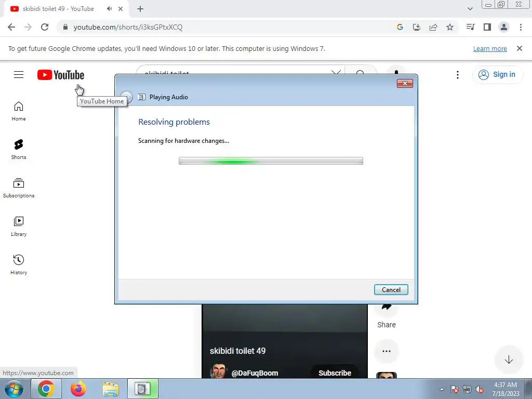532x399 pixels.
Task: Open Chrome profile avatar
Action: coord(504,27)
